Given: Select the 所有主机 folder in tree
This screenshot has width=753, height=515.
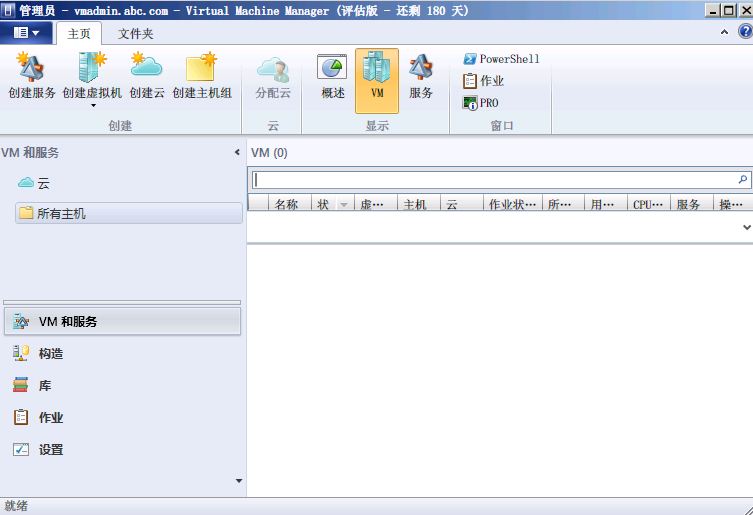Looking at the screenshot, I should coord(129,213).
